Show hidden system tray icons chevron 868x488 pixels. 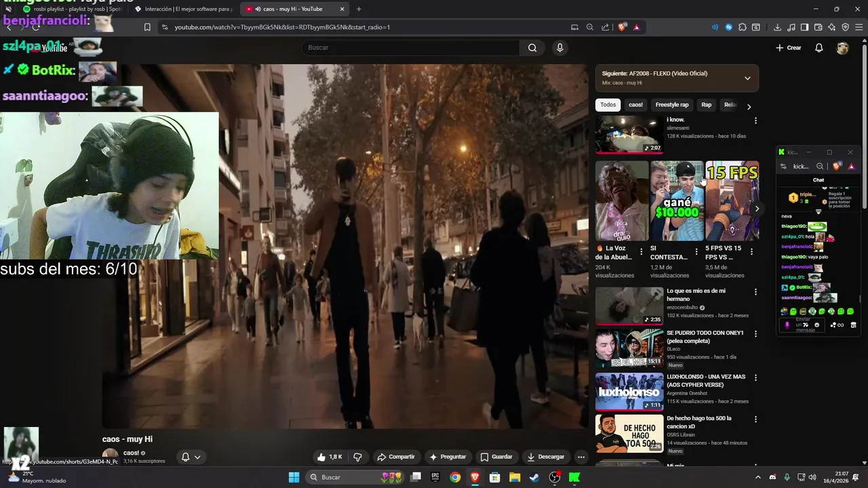pyautogui.click(x=757, y=477)
